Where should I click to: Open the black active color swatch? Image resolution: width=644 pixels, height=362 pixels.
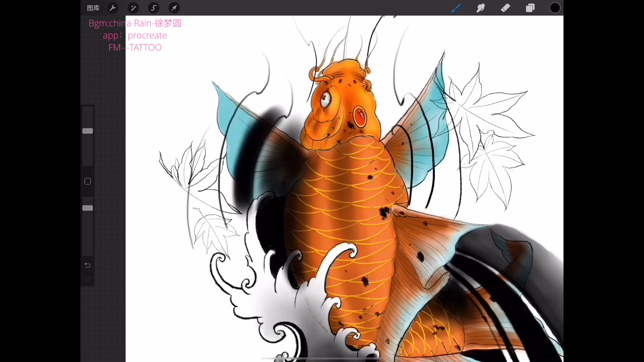pos(555,8)
